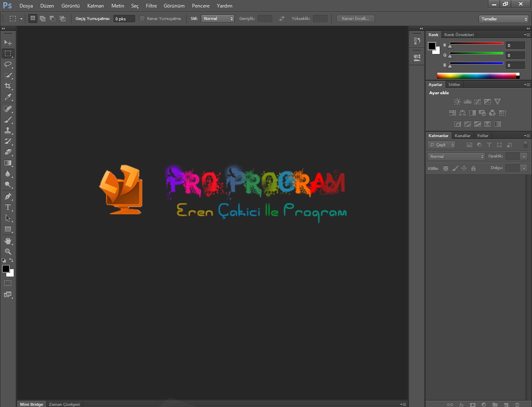Viewport: 532px width, 407px height.
Task: Select the Clone Stamp tool
Action: [x=8, y=130]
